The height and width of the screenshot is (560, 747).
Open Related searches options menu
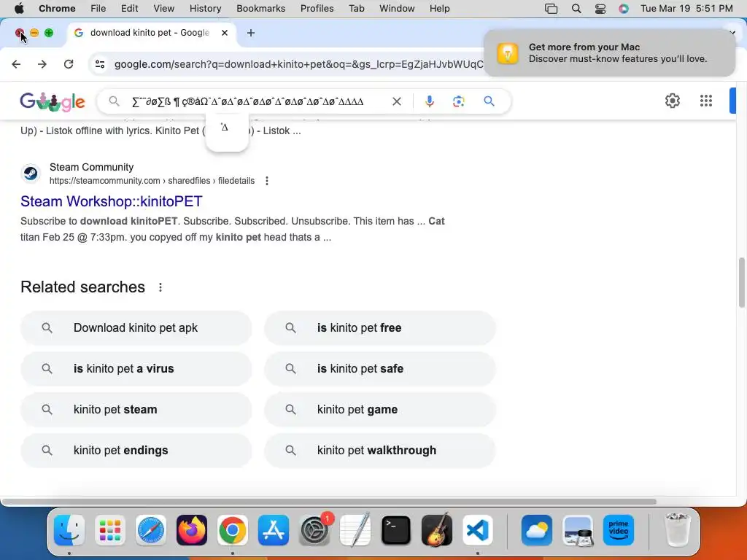coord(160,287)
